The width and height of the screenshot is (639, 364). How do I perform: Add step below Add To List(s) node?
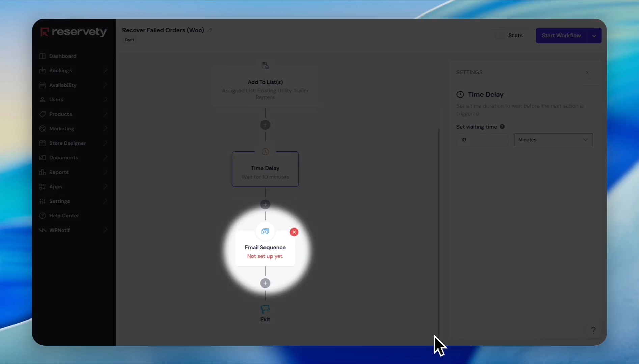tap(265, 125)
